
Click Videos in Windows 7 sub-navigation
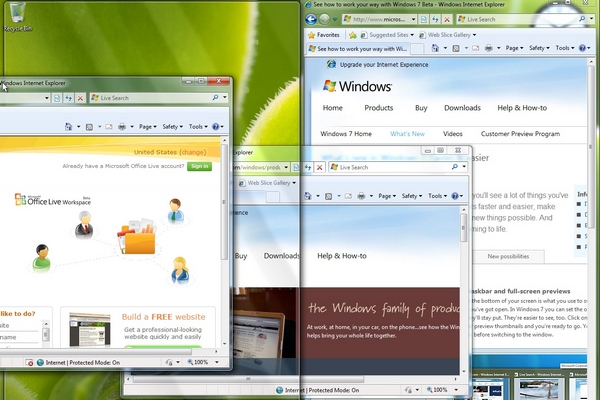pos(453,134)
